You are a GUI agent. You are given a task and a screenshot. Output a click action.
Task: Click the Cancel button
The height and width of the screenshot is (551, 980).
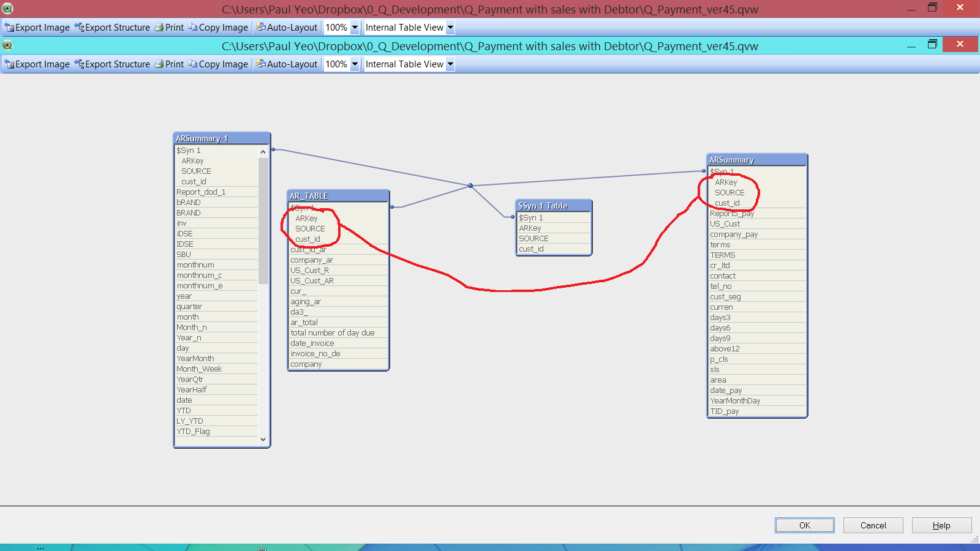tap(873, 525)
